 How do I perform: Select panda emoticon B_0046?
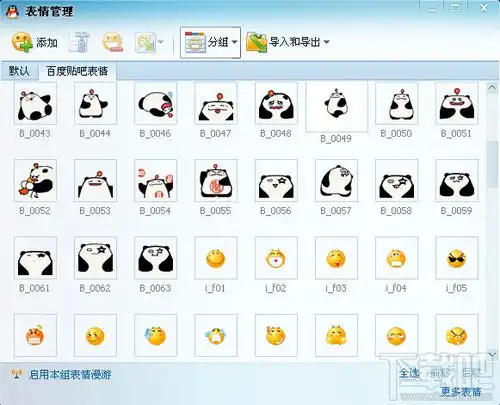pos(156,104)
